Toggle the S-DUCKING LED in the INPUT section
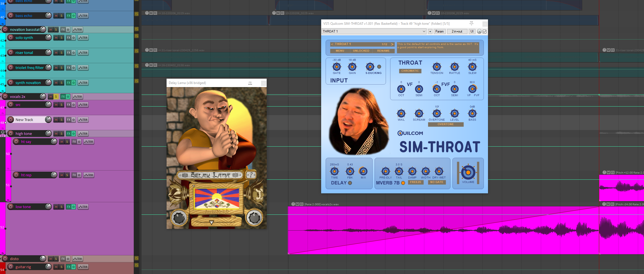Screen dimensions: 644x274 coord(379,67)
